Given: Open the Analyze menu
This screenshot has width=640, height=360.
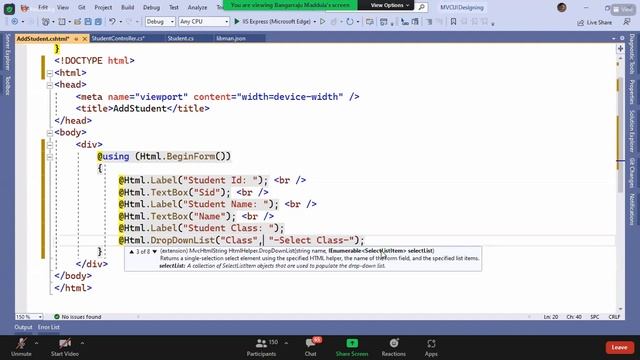Looking at the screenshot, I should point(197,7).
